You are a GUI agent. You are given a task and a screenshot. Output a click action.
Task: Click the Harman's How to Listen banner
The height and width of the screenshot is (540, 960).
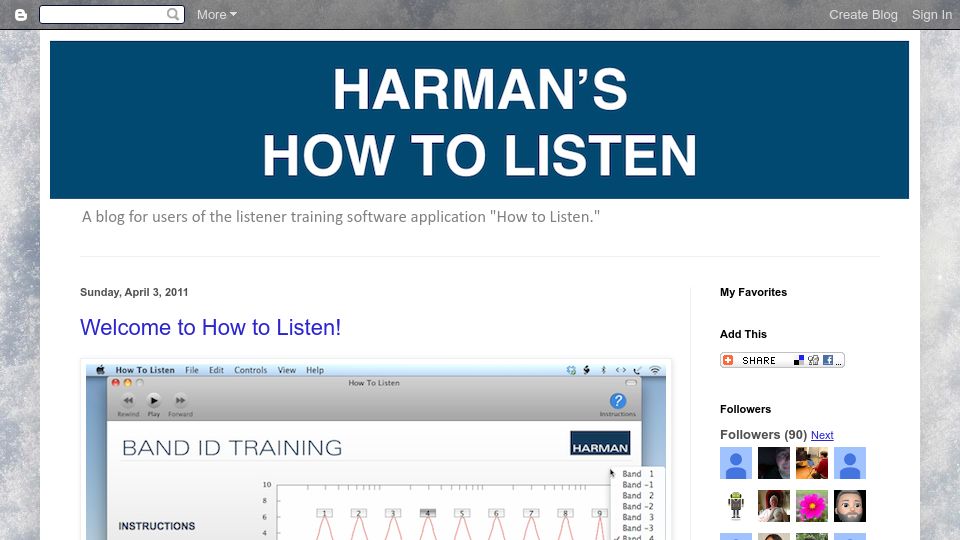(x=479, y=120)
